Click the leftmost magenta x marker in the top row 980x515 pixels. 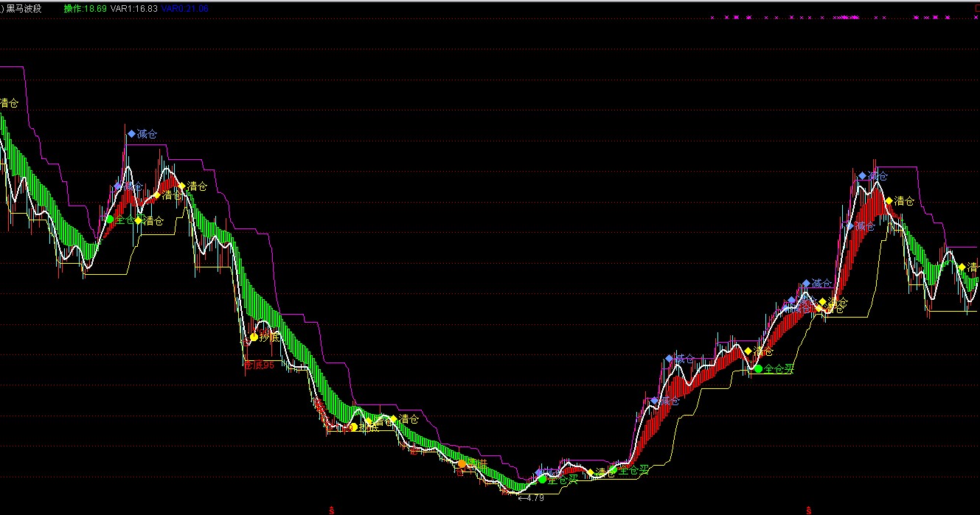713,16
